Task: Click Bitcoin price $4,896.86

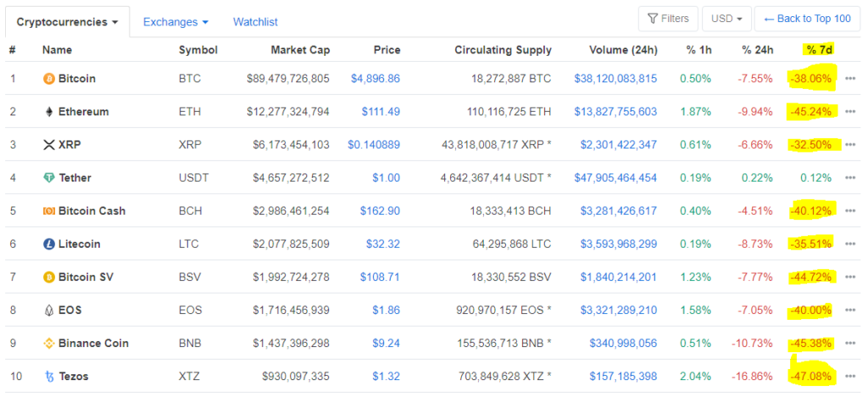Action: coord(376,79)
